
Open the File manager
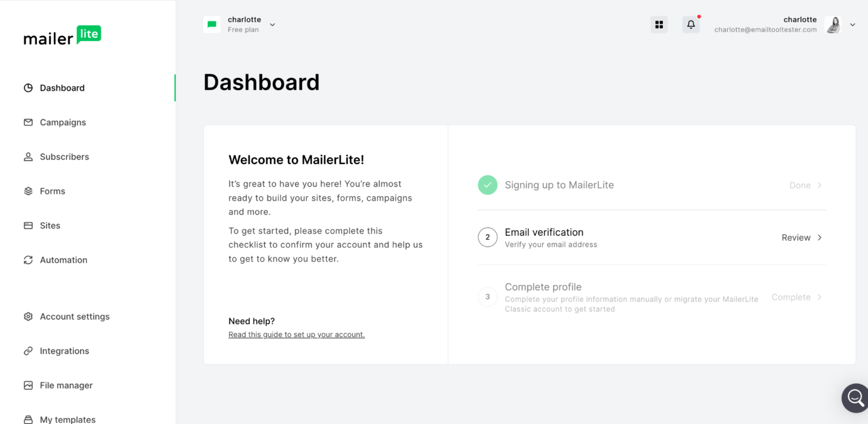point(66,385)
